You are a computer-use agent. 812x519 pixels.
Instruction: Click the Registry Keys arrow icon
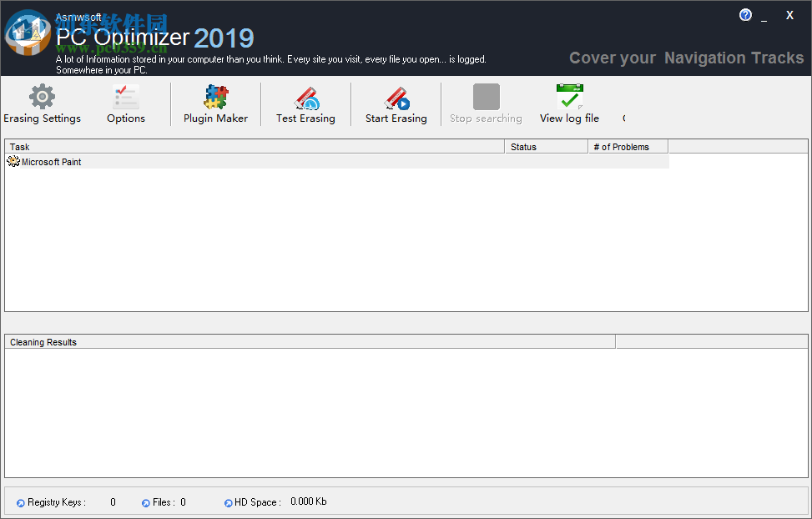tap(18, 501)
